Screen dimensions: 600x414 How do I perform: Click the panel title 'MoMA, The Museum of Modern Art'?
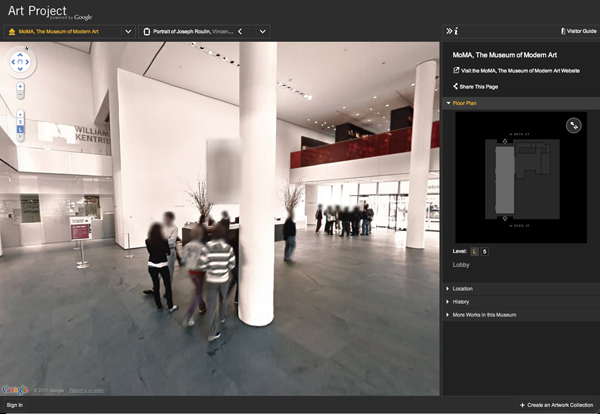tap(505, 55)
